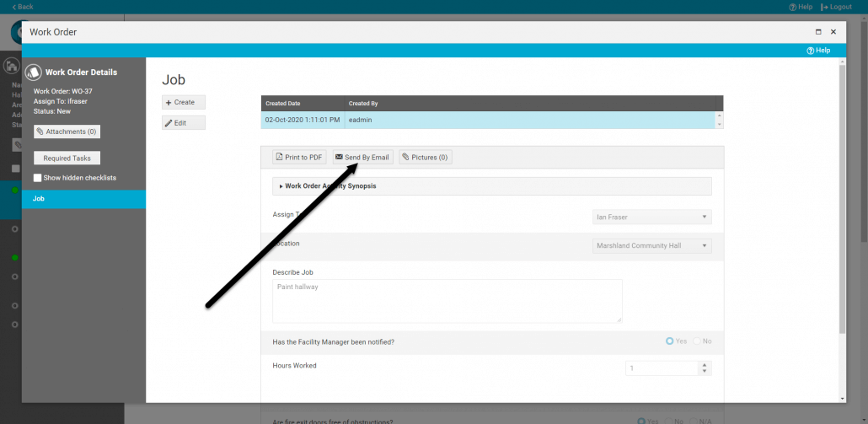Click the Create plus button
This screenshot has width=868, height=424.
coord(184,102)
